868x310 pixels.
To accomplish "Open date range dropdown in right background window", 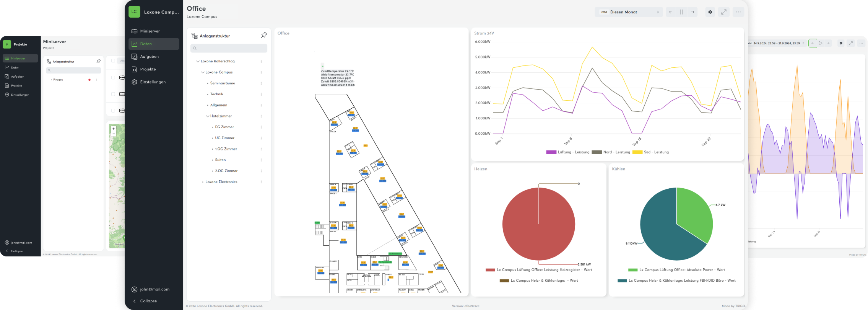I will (x=777, y=43).
